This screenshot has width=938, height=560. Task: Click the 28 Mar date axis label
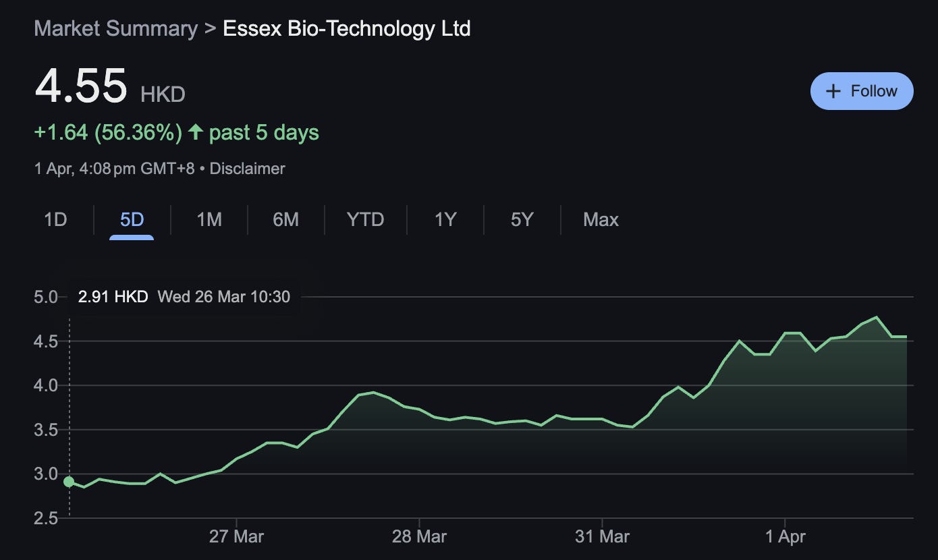pyautogui.click(x=419, y=537)
